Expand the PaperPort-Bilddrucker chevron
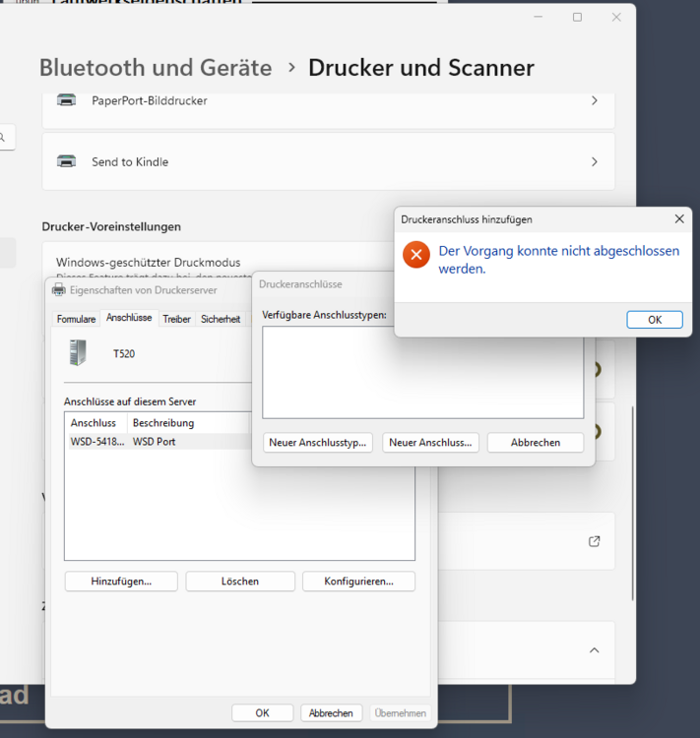700x738 pixels. tap(594, 100)
